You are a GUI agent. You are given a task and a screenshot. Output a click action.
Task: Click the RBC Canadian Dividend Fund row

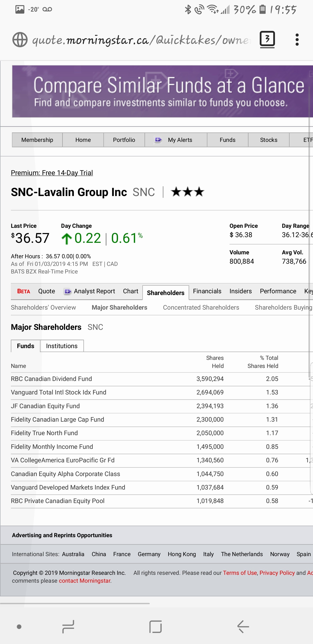point(51,379)
